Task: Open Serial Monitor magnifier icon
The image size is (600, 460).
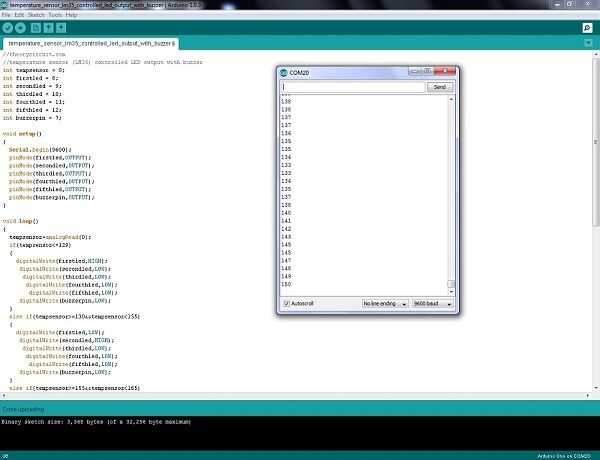Action: click(587, 28)
